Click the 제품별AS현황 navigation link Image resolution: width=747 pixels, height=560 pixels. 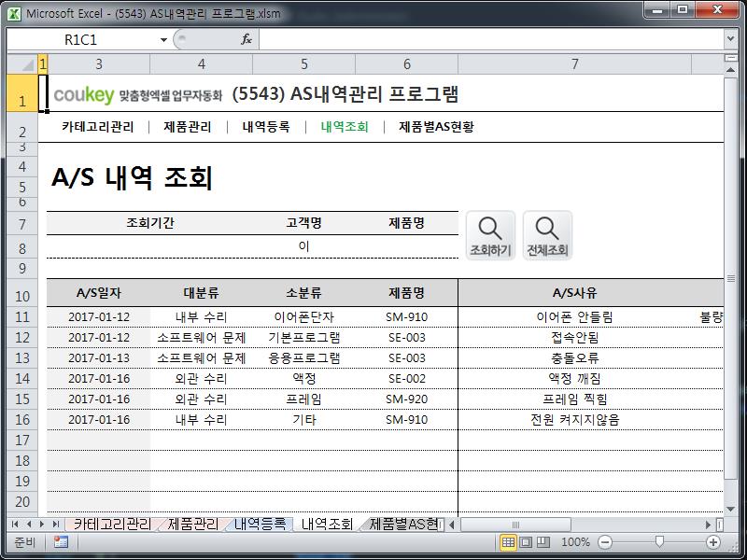(x=436, y=127)
